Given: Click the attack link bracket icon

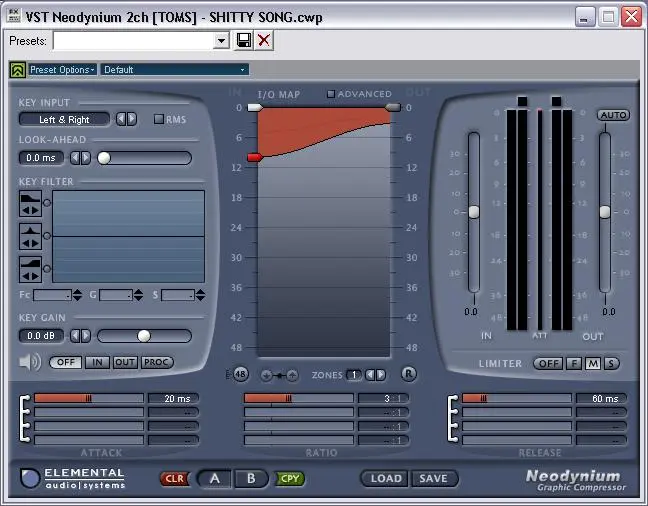Looking at the screenshot, I should [x=25, y=418].
